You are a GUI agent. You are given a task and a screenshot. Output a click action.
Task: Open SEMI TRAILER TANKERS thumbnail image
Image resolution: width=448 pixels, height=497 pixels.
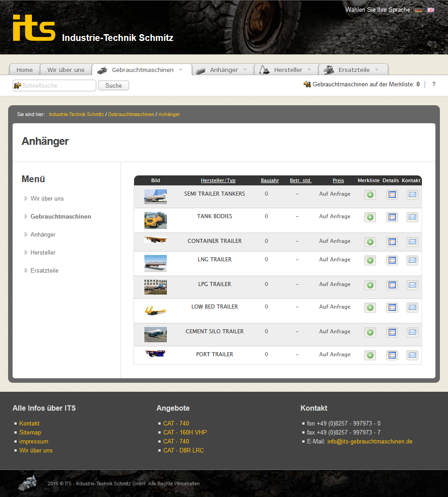pos(155,197)
